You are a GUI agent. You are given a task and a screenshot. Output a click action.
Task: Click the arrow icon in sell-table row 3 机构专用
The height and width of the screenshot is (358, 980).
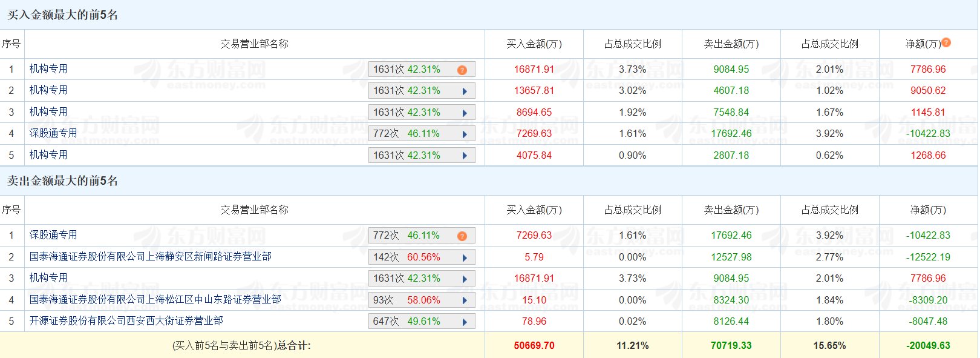pos(465,279)
